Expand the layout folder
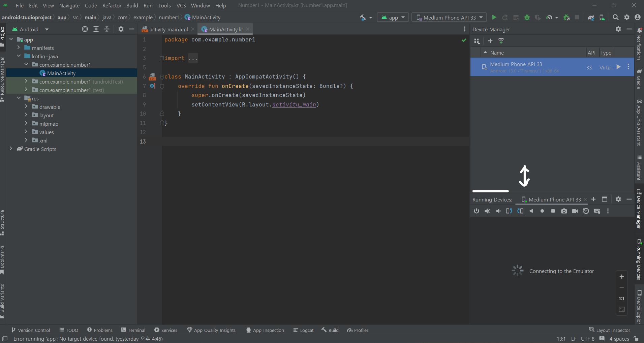644x343 pixels. point(26,115)
